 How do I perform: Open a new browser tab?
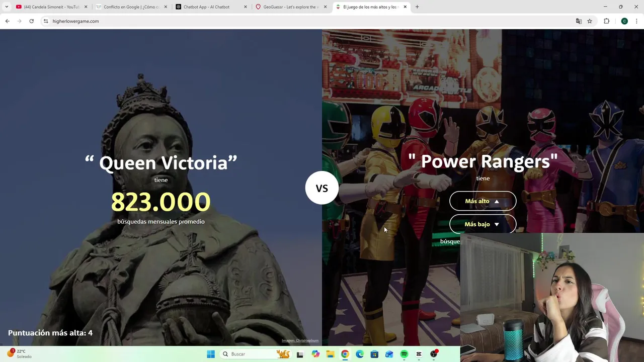click(417, 7)
